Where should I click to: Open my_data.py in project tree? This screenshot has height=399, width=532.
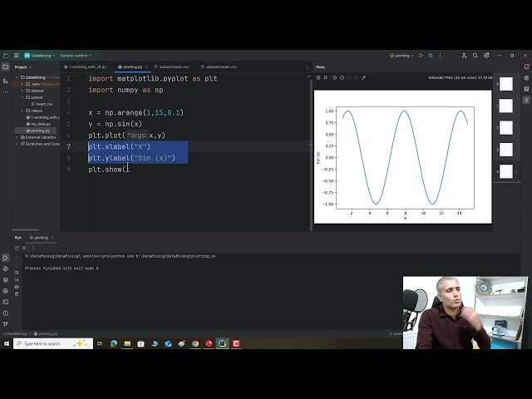pyautogui.click(x=38, y=124)
